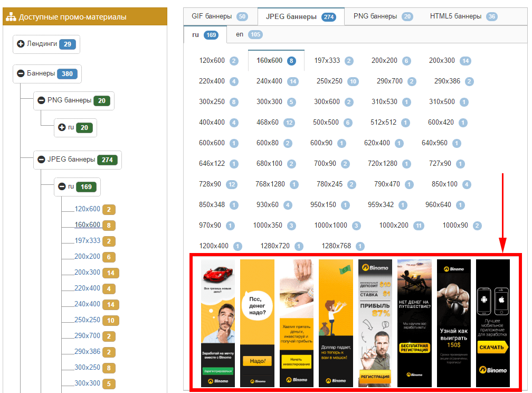This screenshot has height=393, width=532.
Task: Select the ru language tab
Action: tap(205, 35)
